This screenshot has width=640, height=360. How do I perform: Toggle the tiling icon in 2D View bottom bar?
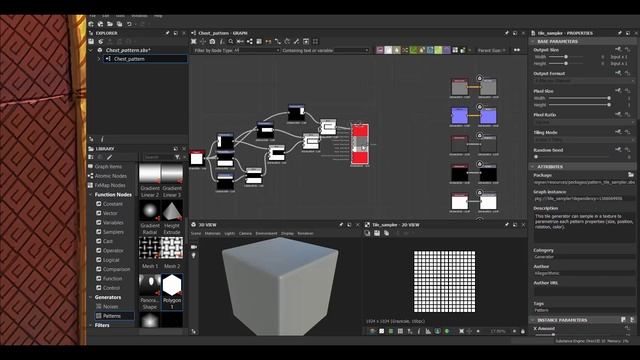click(x=400, y=331)
